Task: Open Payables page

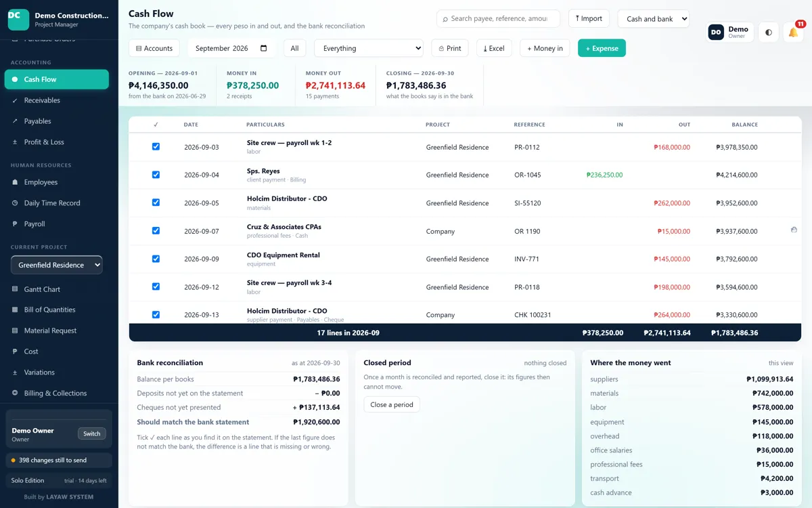Action: click(x=57, y=121)
